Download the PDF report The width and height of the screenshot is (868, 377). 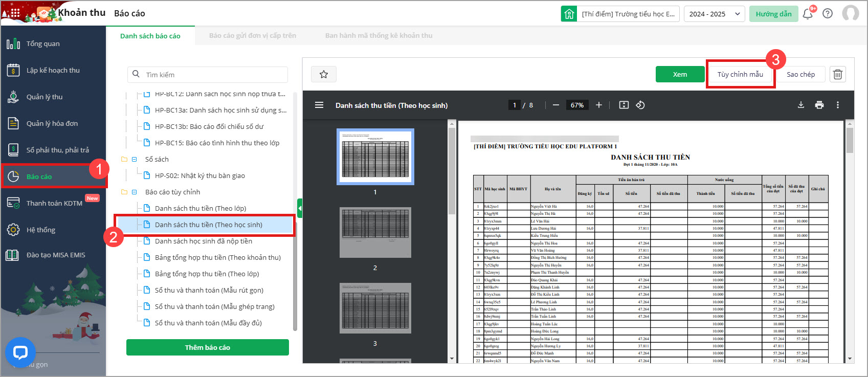[x=800, y=105]
